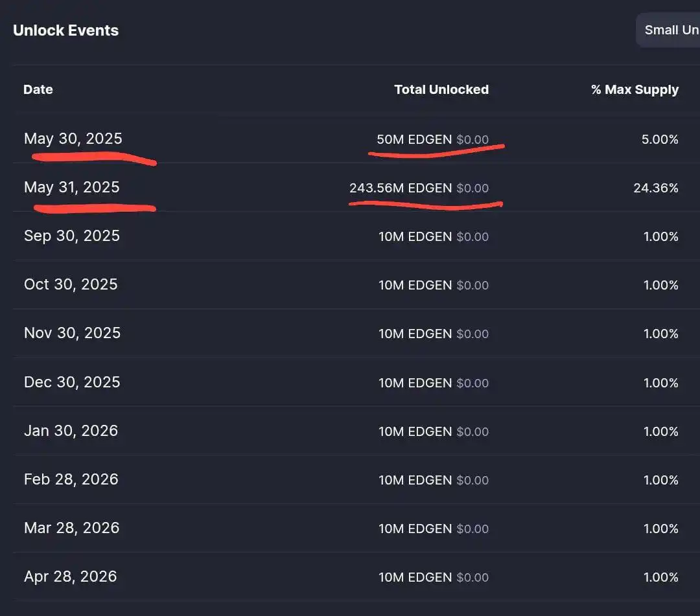
Task: Select the Nov 30, 2025 row date
Action: [x=72, y=333]
